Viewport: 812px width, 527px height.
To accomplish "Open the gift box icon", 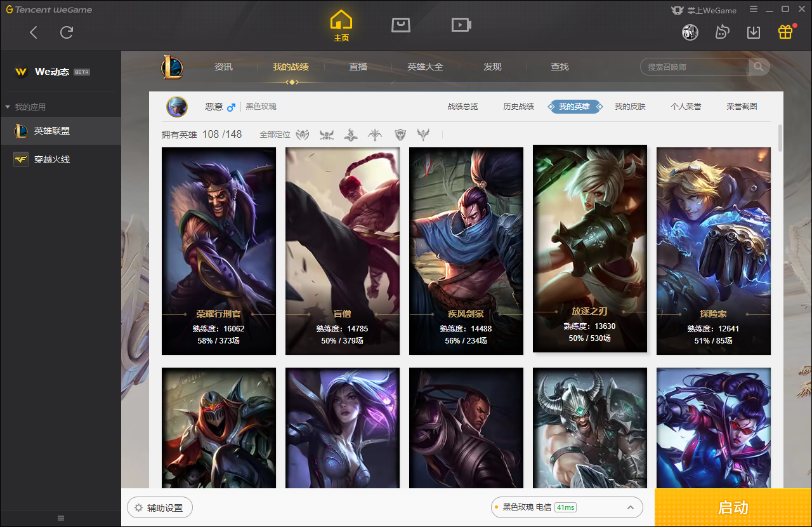I will pyautogui.click(x=785, y=32).
